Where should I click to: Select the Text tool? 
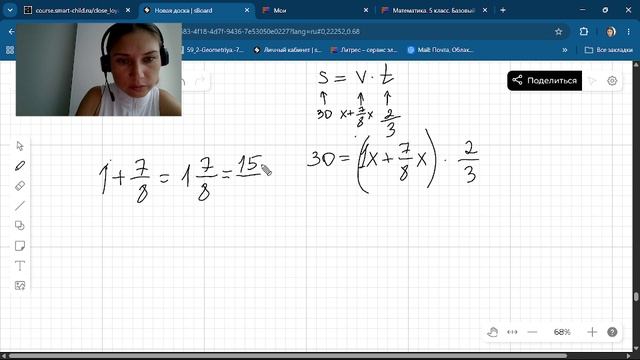coord(20,266)
